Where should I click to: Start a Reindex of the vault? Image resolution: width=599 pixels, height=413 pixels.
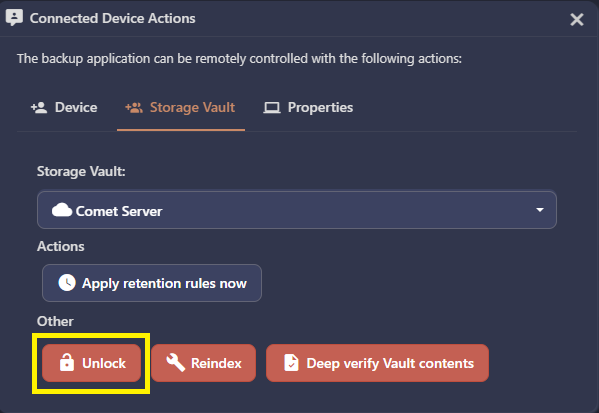203,363
